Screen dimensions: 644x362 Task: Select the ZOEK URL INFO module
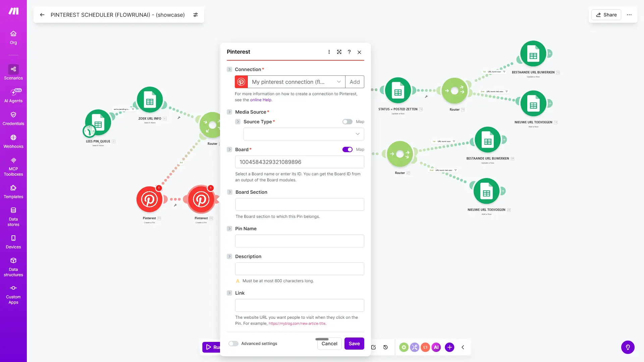coord(150,100)
